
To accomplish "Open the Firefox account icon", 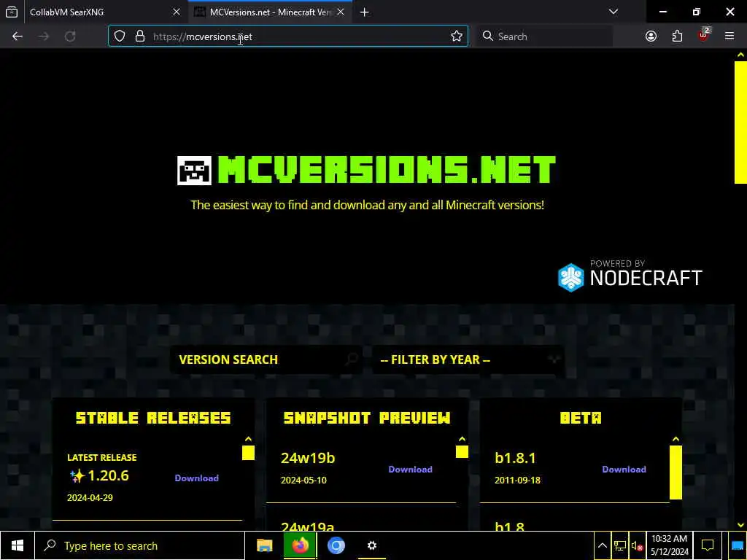I will point(651,36).
